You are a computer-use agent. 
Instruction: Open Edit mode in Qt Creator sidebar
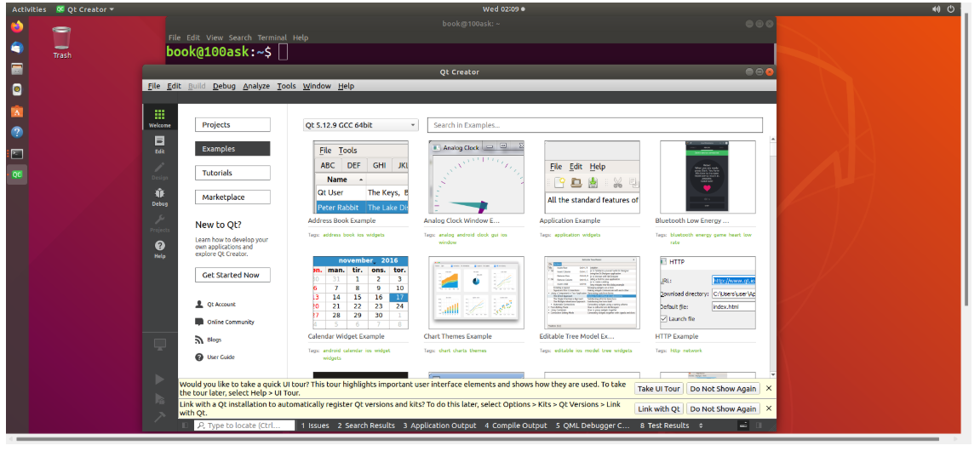pyautogui.click(x=159, y=145)
